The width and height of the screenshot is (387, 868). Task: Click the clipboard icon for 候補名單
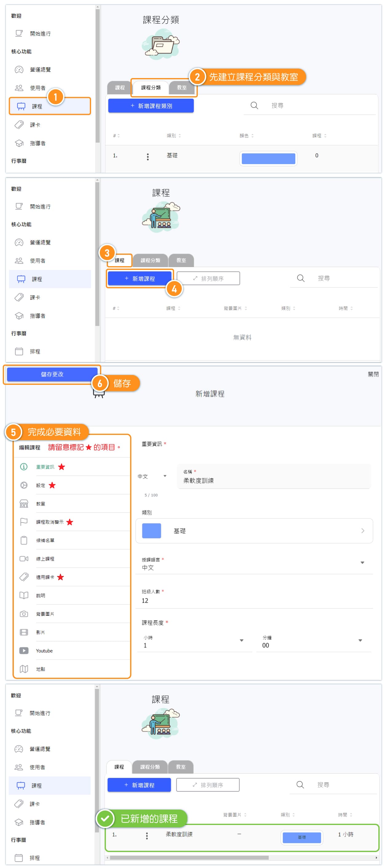click(24, 540)
